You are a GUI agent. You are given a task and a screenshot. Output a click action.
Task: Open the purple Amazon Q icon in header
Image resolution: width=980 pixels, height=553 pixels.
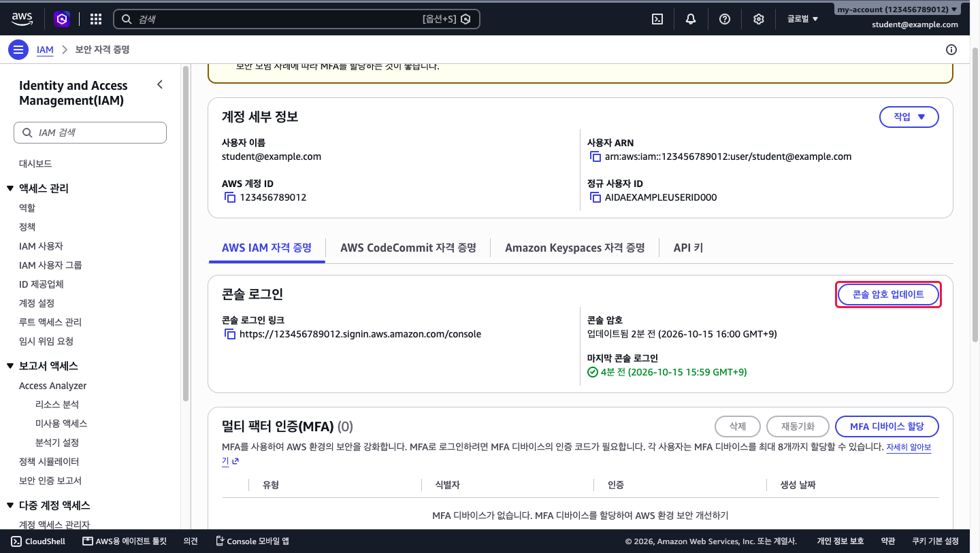pyautogui.click(x=62, y=19)
